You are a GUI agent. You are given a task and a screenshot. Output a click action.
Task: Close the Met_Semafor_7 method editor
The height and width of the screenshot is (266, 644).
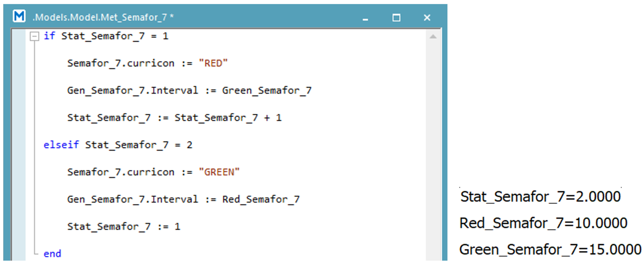point(427,18)
